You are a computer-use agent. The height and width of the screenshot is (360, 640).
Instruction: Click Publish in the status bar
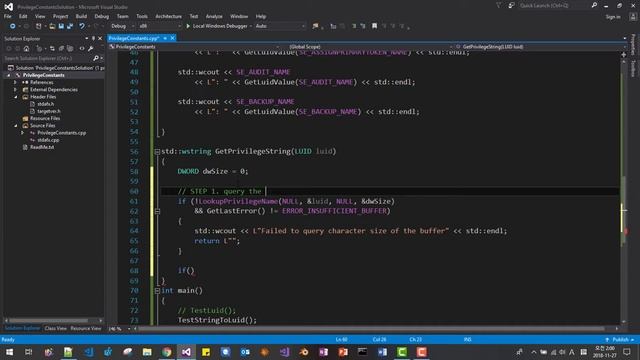(620, 340)
